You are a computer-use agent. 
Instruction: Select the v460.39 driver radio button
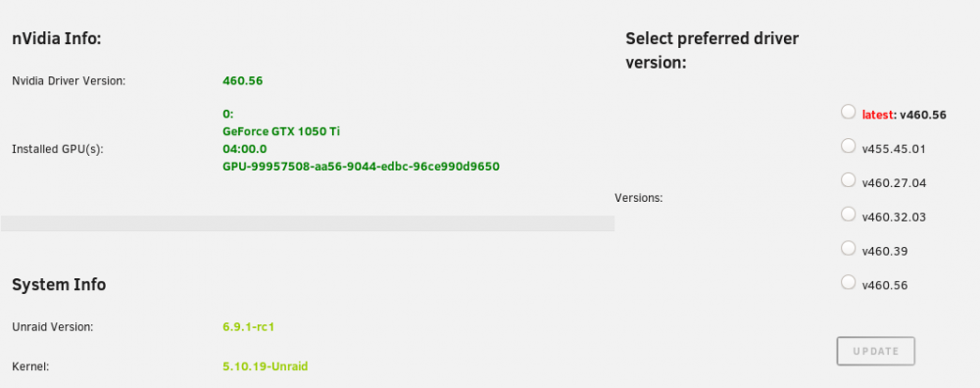pos(848,248)
